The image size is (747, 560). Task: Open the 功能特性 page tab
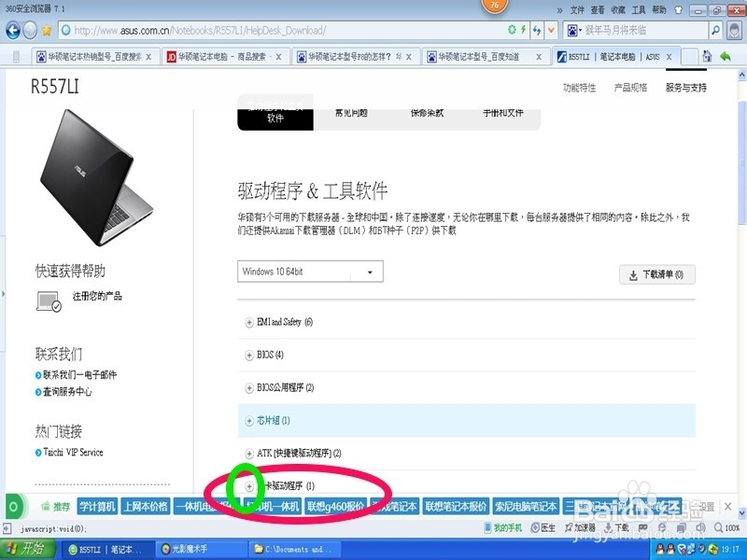(579, 88)
